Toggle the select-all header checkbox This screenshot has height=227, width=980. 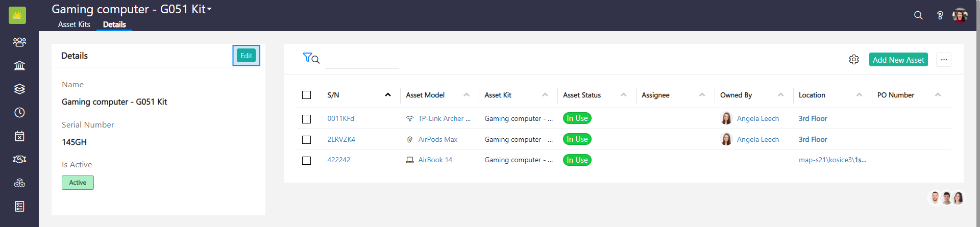point(306,95)
